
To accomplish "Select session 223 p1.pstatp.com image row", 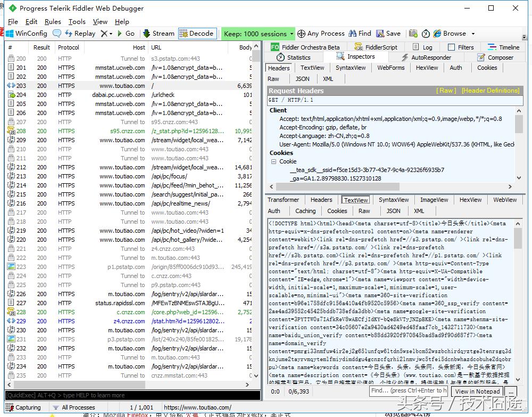I will 129,267.
